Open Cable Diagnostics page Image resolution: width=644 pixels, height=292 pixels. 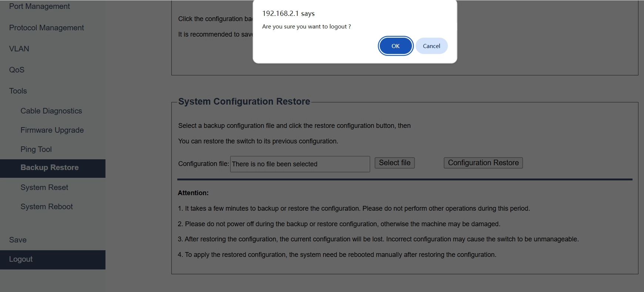click(x=51, y=111)
